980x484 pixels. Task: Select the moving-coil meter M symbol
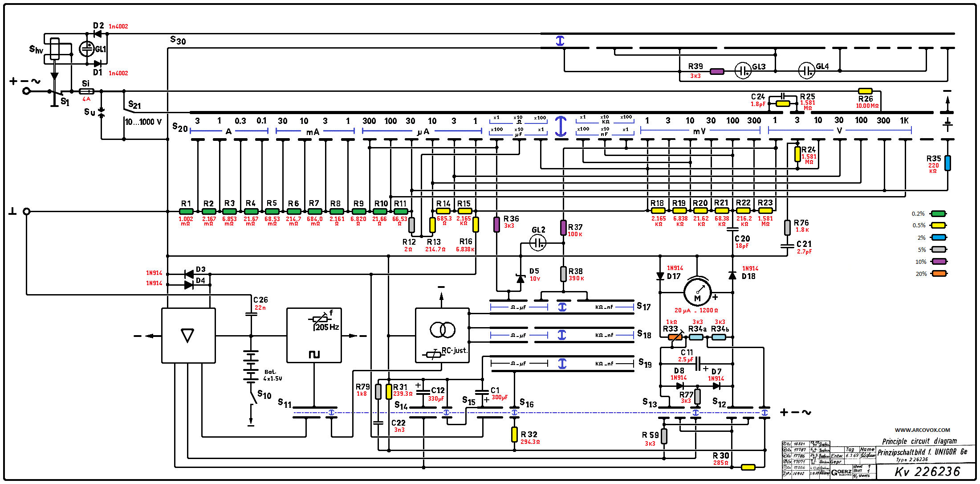[x=697, y=292]
